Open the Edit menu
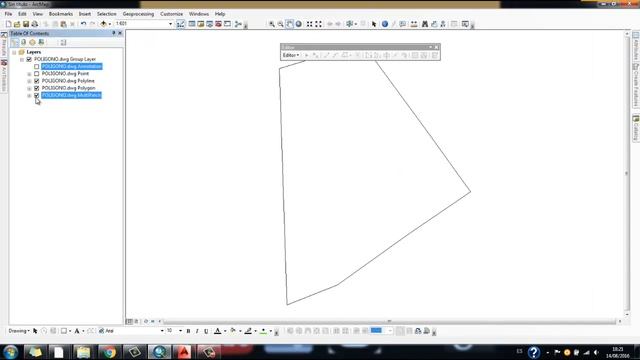Viewport: 640px width, 360px height. click(x=22, y=14)
